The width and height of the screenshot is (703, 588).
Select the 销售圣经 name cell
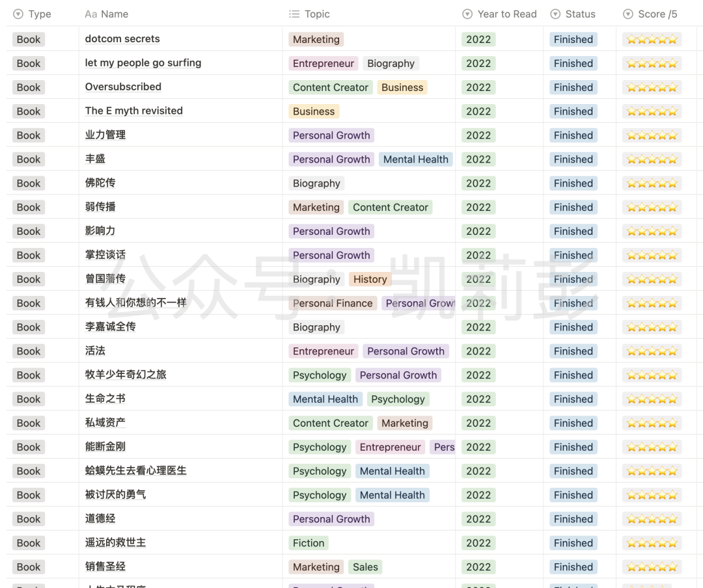(181, 567)
